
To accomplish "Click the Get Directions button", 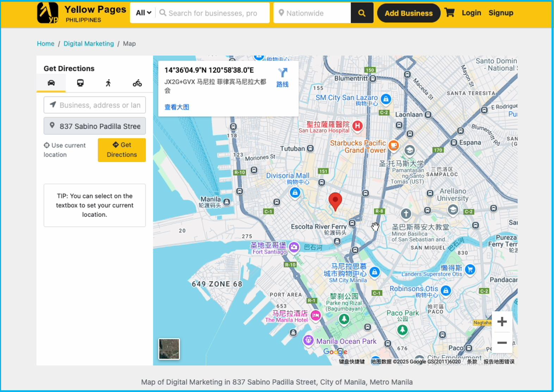I will pos(122,150).
